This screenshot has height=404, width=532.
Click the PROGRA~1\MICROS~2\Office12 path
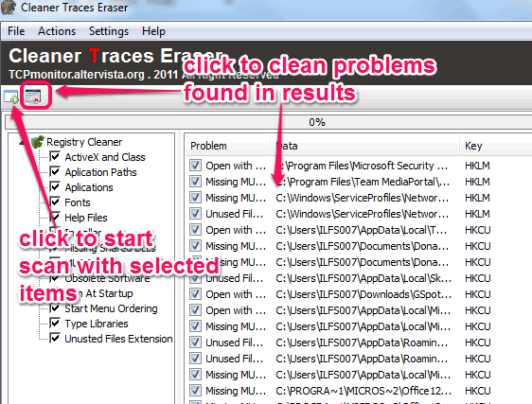tap(364, 391)
